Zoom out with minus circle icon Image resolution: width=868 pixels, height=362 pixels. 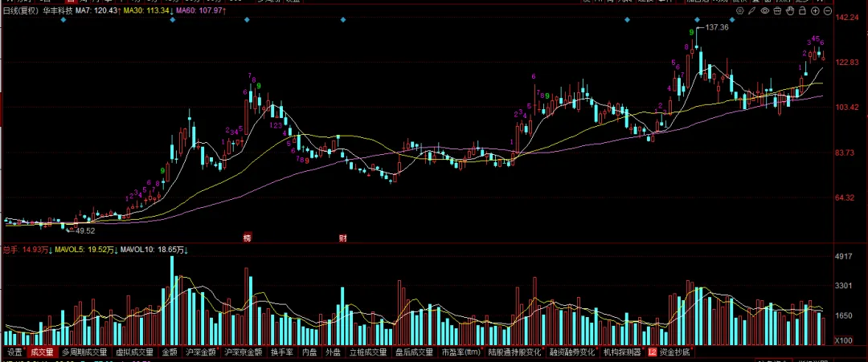click(828, 10)
